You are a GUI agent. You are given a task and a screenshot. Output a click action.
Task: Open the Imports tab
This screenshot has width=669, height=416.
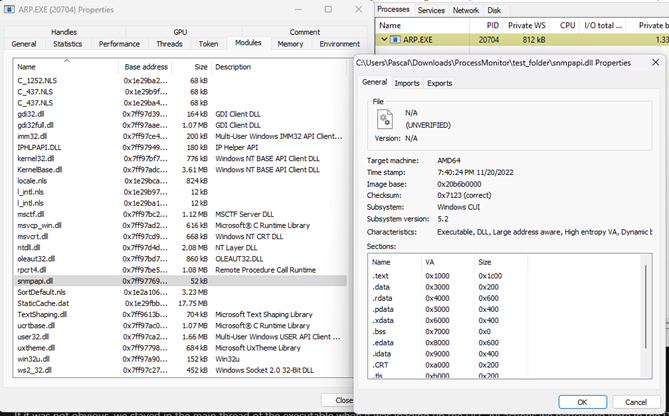coord(407,83)
